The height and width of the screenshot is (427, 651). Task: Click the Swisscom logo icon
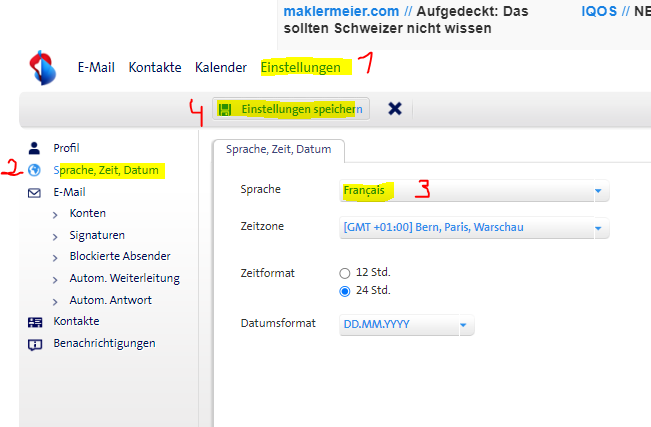43,68
